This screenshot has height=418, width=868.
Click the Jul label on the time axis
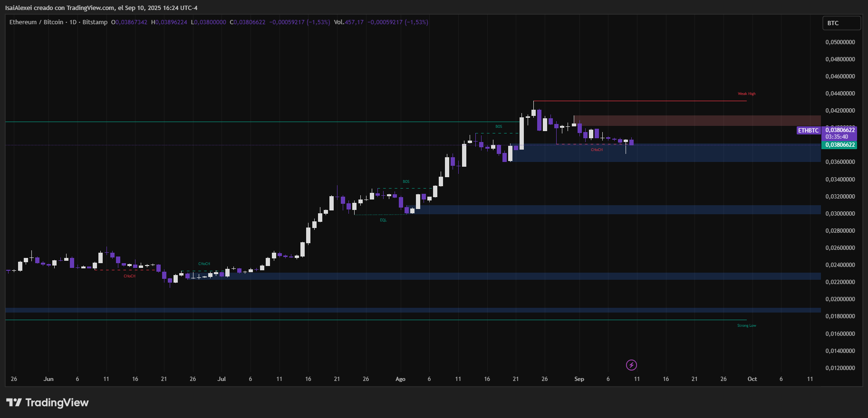pyautogui.click(x=222, y=379)
